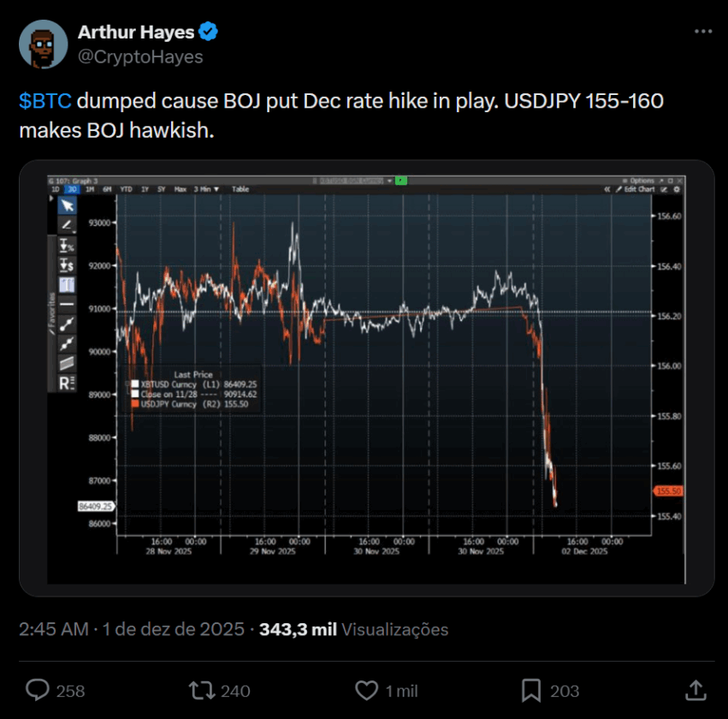Select the annotation pencil tool
Viewport: 728px width, 719px height.
(x=67, y=225)
